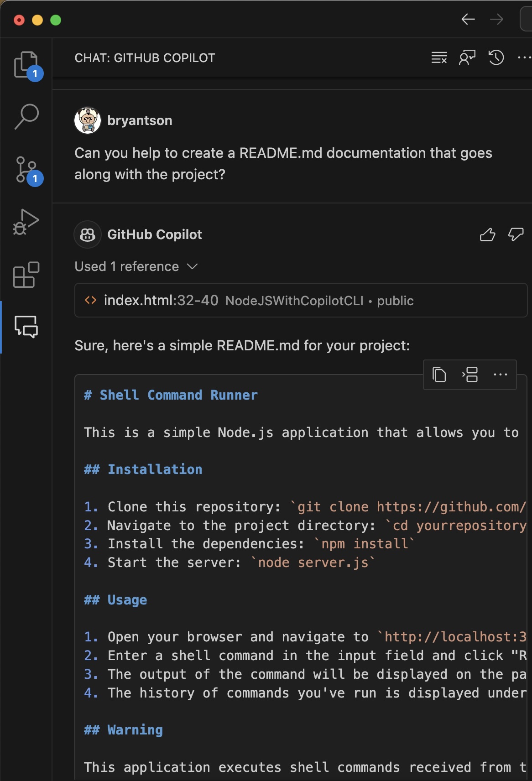Click the 'Open your browser and navigate' line

[305, 637]
